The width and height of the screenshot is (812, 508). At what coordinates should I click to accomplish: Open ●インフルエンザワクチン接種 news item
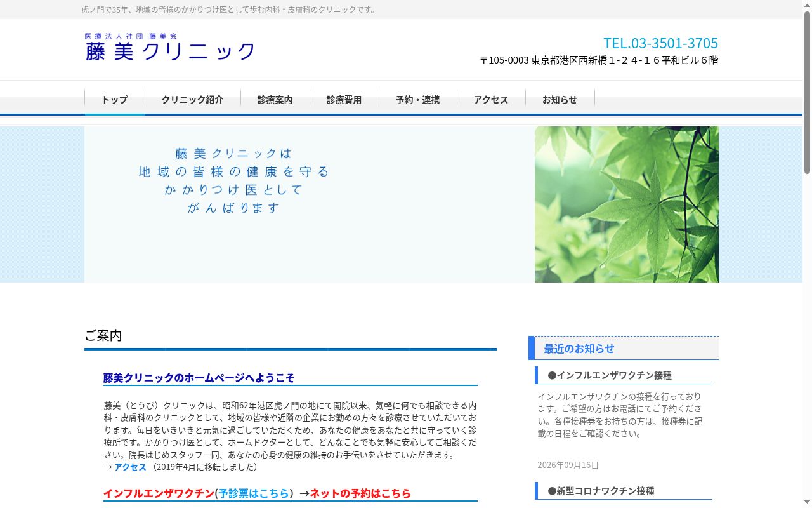[610, 375]
